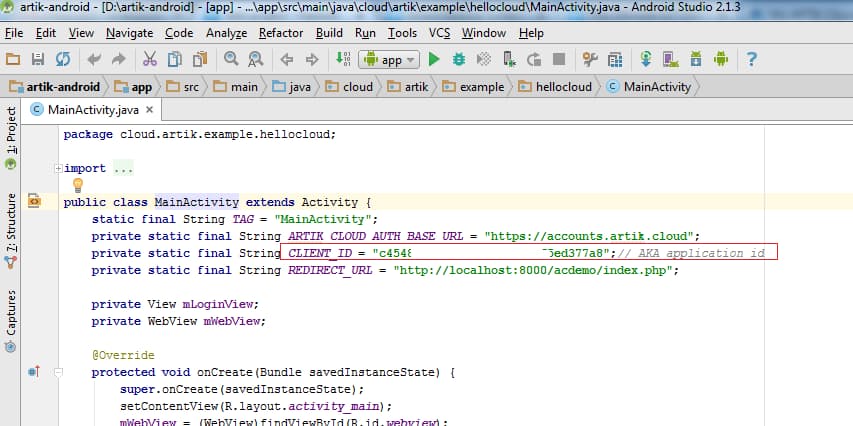Open the Tools menu

point(402,33)
